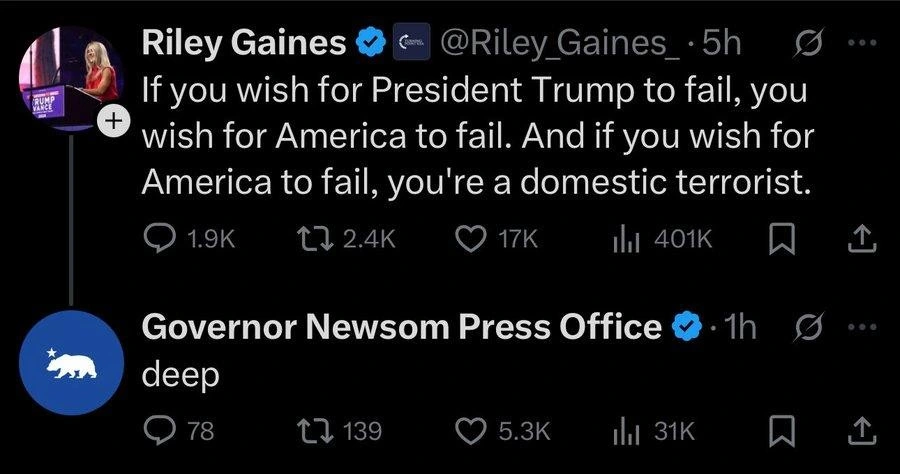
Task: Open Governor Newsom Press Office profile name
Action: click(x=402, y=327)
